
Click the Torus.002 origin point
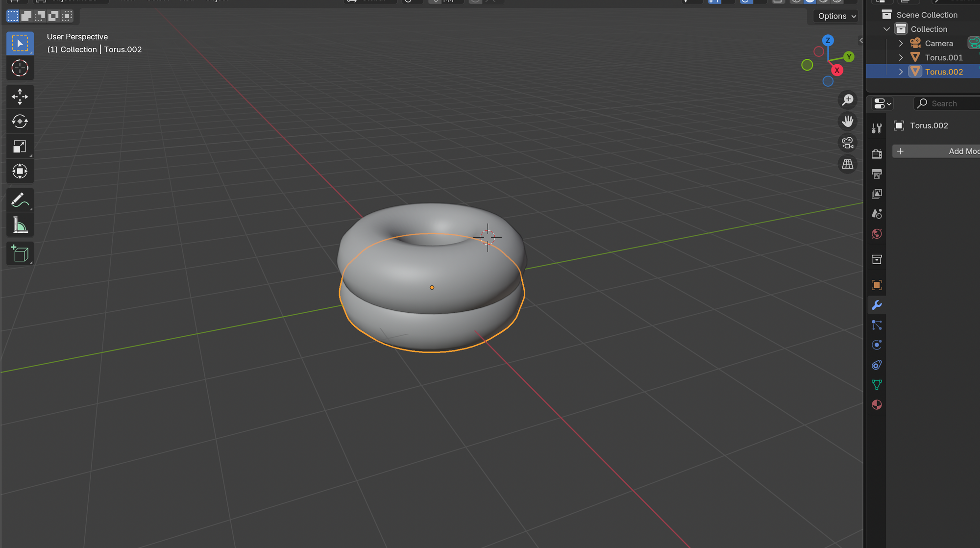click(432, 288)
